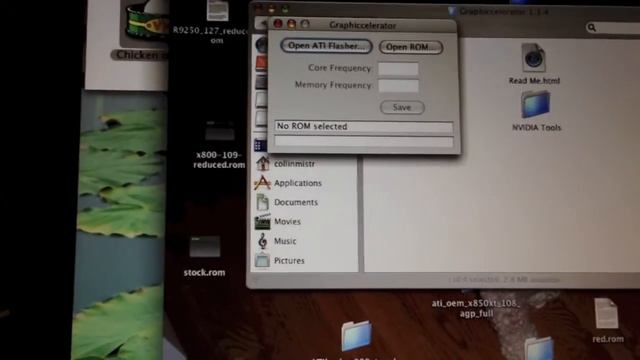640x360 pixels.
Task: Click the Core Frequency label
Action: tap(340, 68)
